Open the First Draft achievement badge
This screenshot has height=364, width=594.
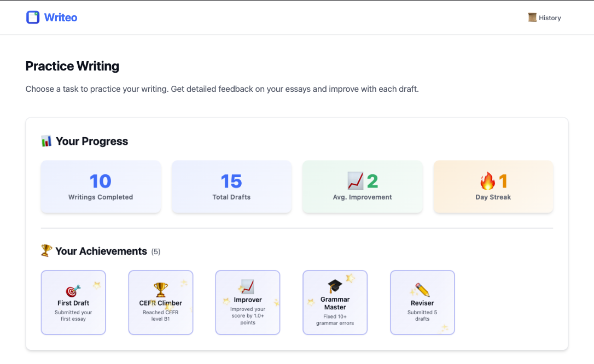(x=73, y=302)
